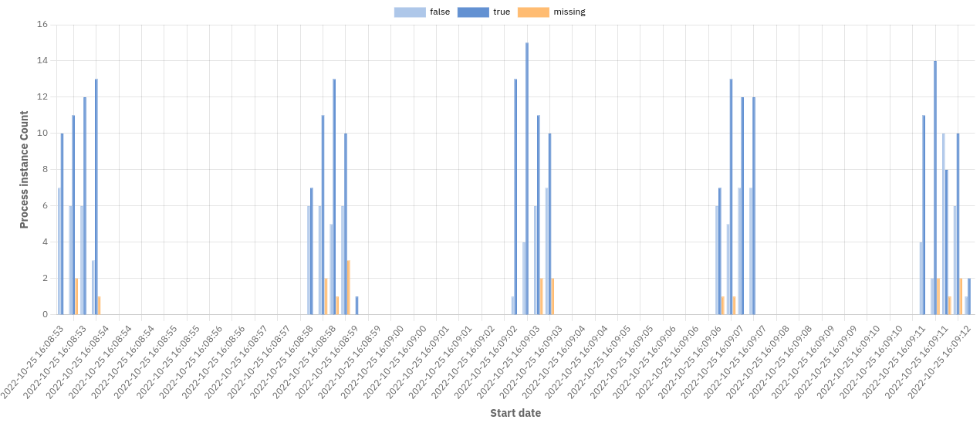
Task: Click the orange bar reaching 3
Action: pos(348,287)
